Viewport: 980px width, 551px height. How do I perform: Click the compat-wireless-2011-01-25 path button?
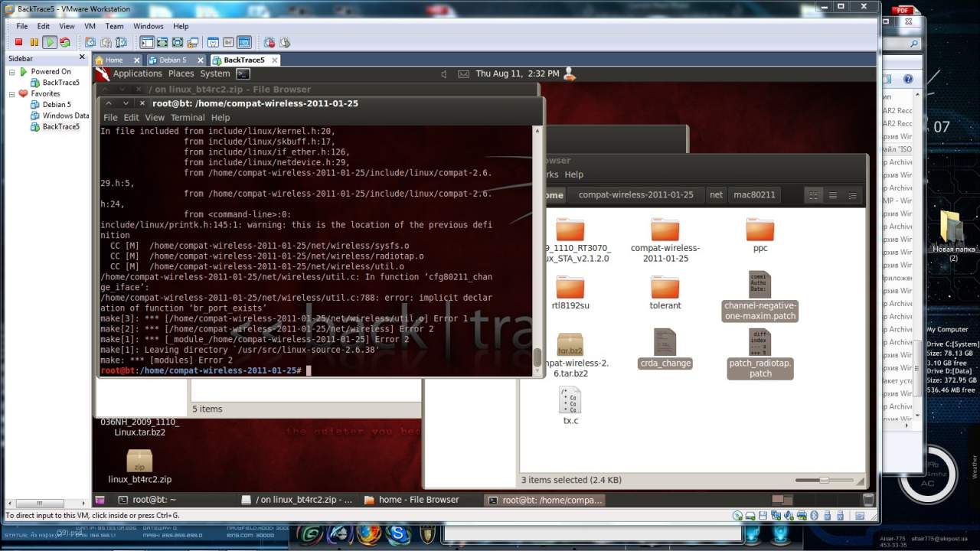click(636, 195)
